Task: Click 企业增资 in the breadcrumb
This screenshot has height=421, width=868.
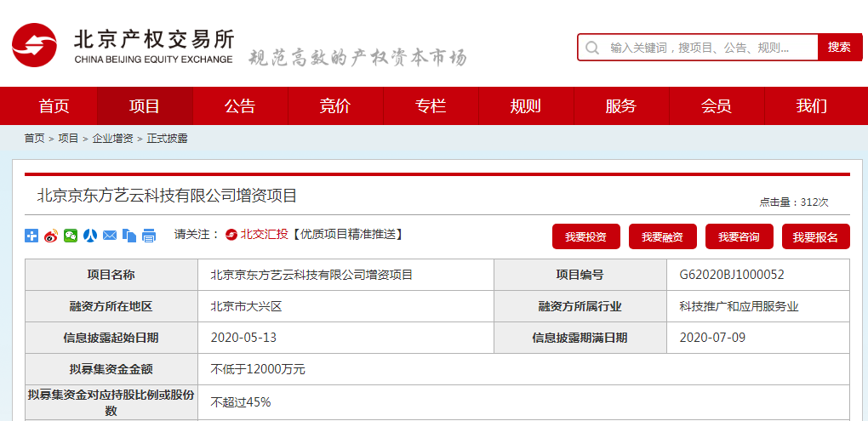Action: pyautogui.click(x=113, y=139)
